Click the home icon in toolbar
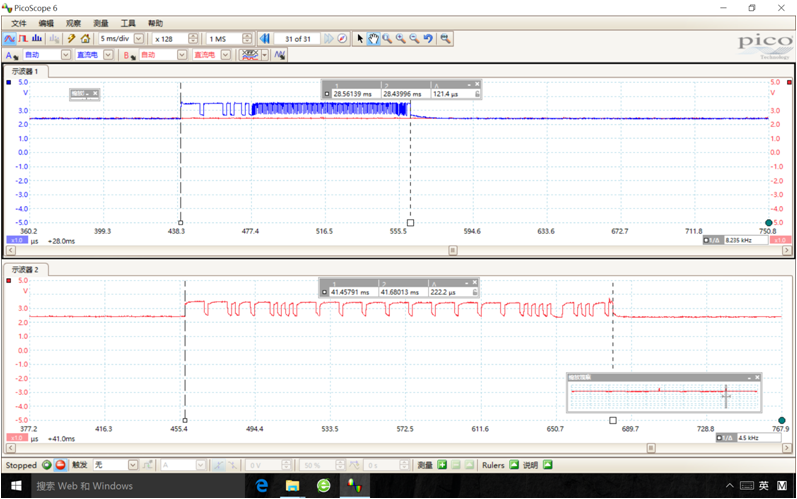797x499 pixels. (85, 39)
